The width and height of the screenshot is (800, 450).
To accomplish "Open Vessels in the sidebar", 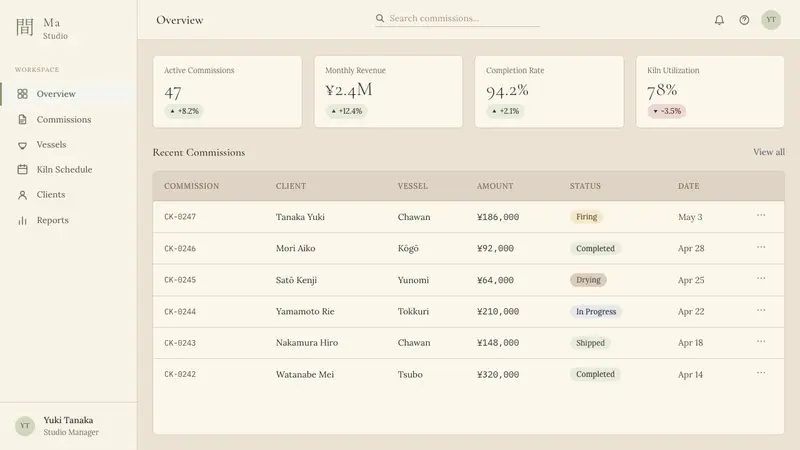I will 68,144.
